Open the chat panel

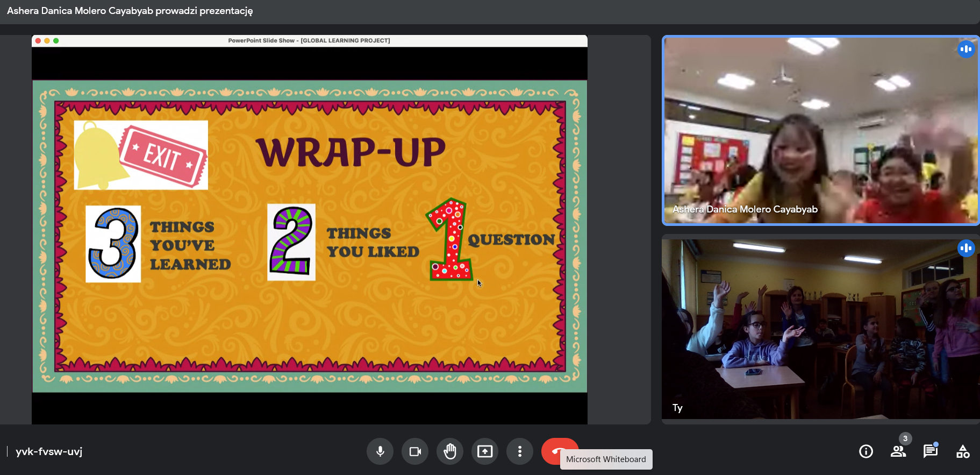pyautogui.click(x=930, y=451)
